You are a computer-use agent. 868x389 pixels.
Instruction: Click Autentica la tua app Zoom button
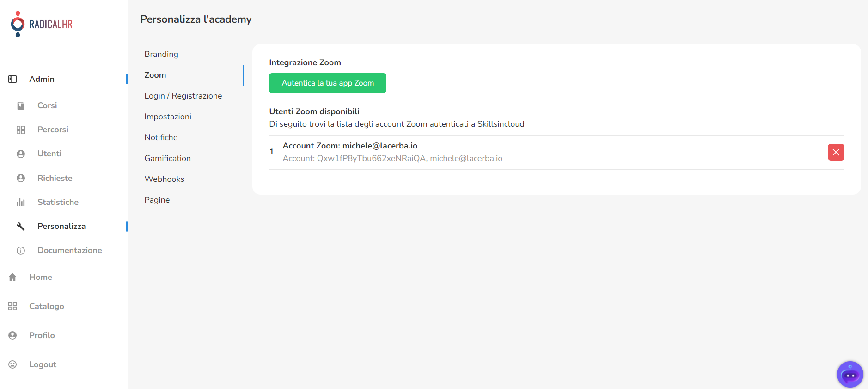coord(328,83)
